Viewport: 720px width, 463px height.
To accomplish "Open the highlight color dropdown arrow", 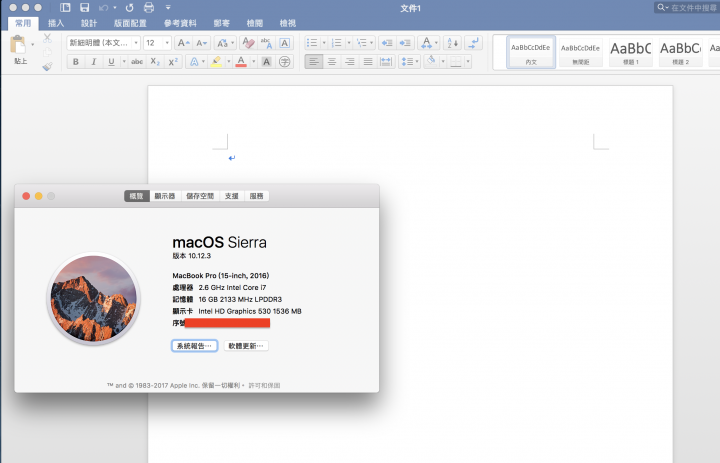I will click(x=229, y=62).
